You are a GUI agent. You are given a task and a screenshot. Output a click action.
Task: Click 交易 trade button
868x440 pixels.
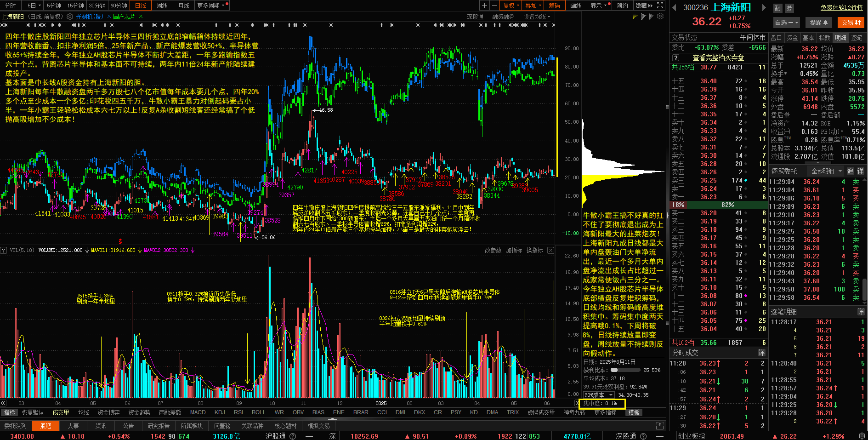[851, 23]
